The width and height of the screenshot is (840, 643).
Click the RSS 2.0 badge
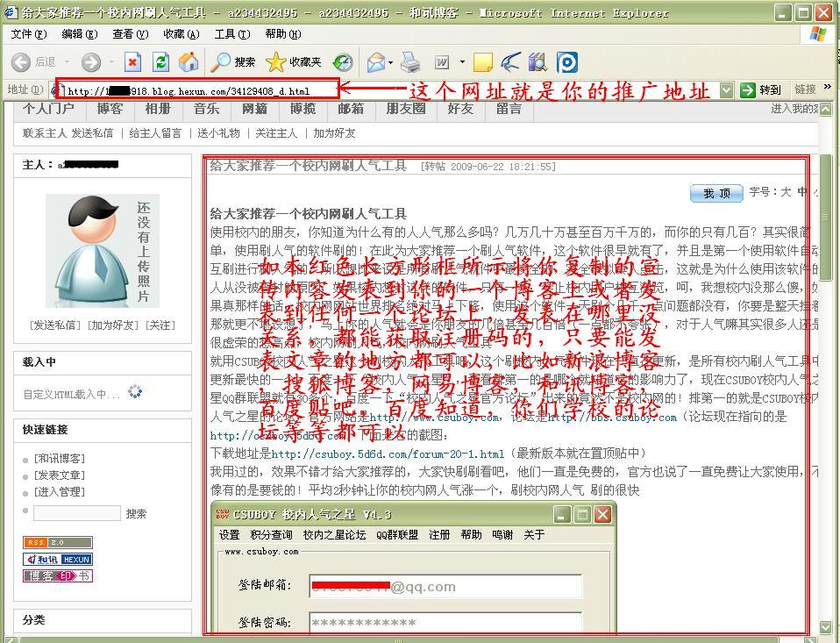click(58, 542)
